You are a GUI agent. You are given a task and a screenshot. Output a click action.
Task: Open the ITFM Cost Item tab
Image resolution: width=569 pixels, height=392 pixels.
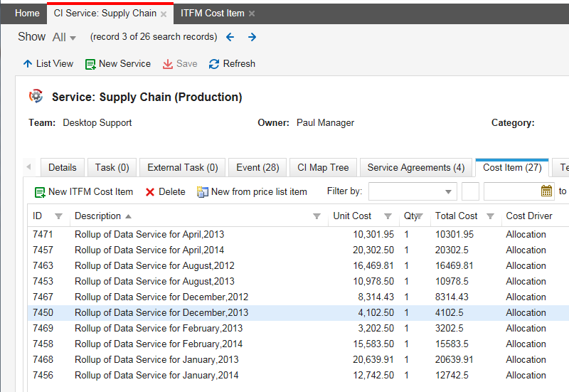[x=212, y=14]
